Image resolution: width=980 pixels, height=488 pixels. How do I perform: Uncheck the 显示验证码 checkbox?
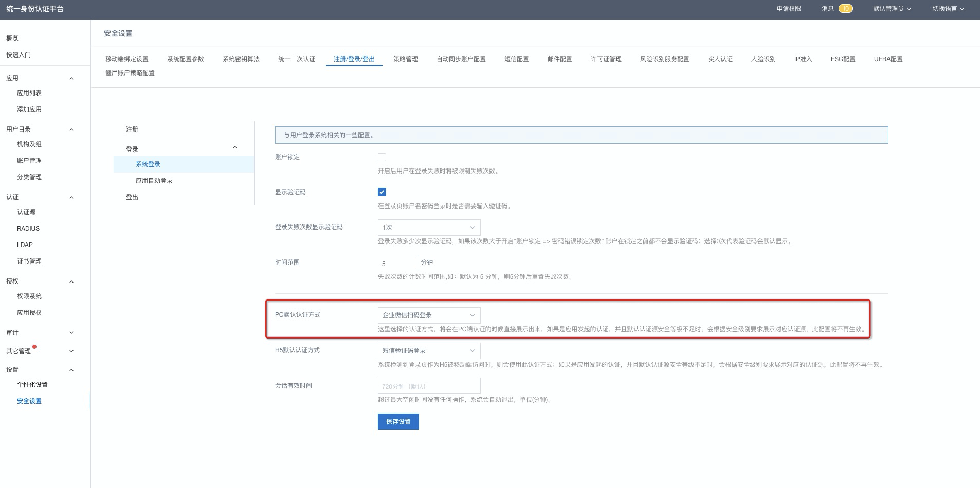(x=382, y=192)
